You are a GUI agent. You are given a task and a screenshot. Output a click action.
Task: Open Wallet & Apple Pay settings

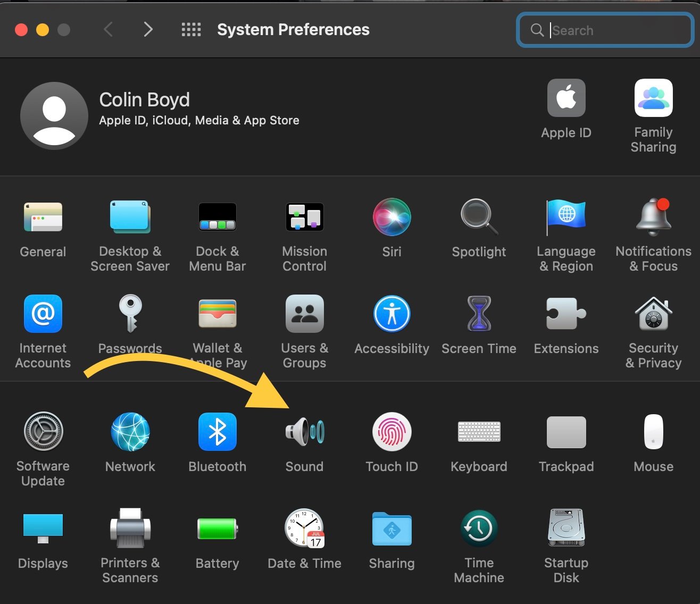click(x=218, y=314)
